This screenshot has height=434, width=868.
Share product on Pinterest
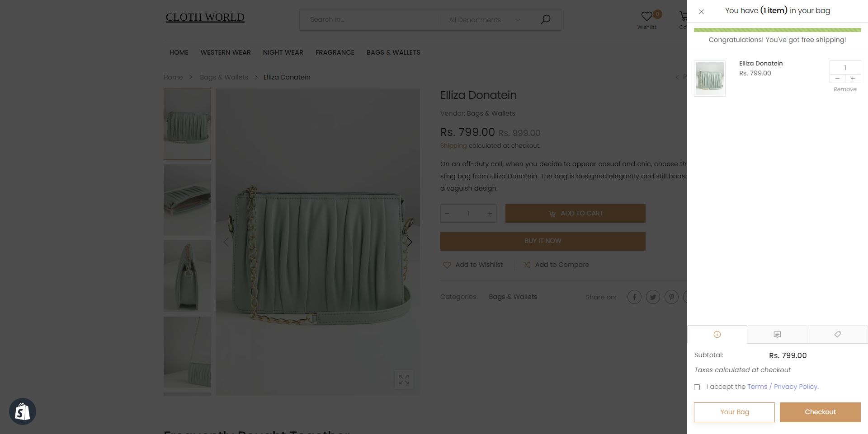pyautogui.click(x=671, y=297)
